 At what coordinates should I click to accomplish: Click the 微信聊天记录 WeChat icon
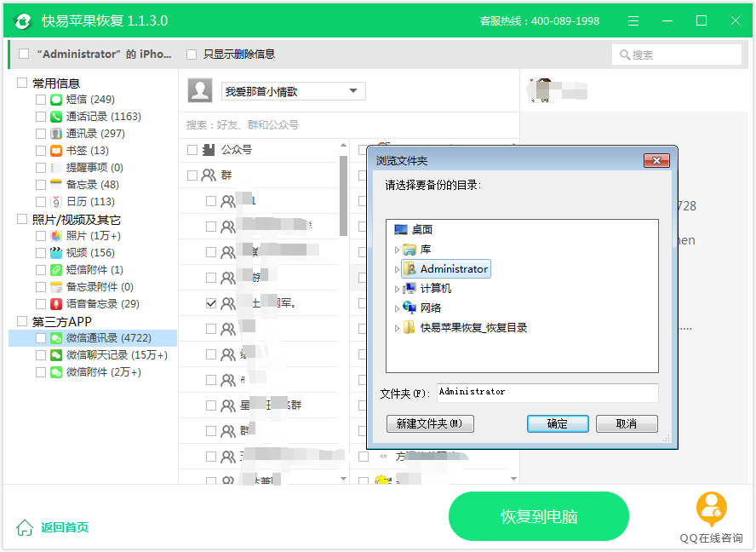point(56,355)
